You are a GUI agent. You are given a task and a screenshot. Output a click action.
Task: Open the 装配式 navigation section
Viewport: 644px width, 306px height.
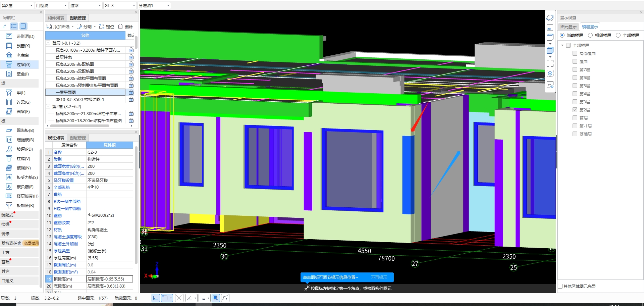click(19, 215)
